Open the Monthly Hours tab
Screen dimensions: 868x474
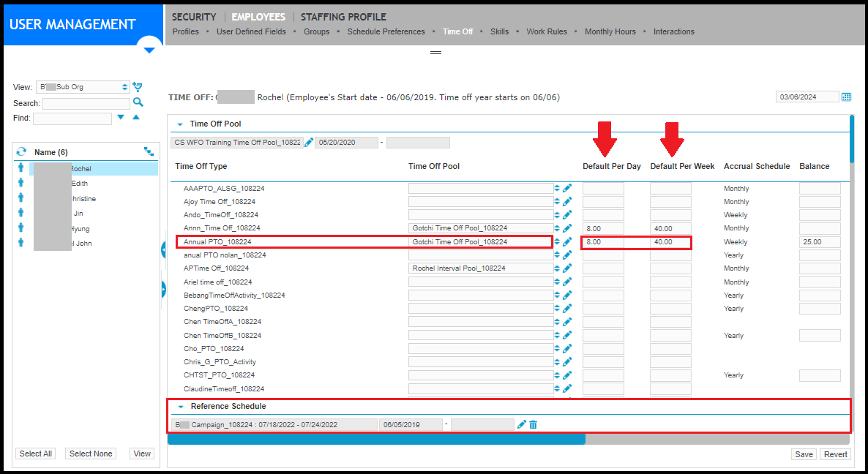click(610, 31)
